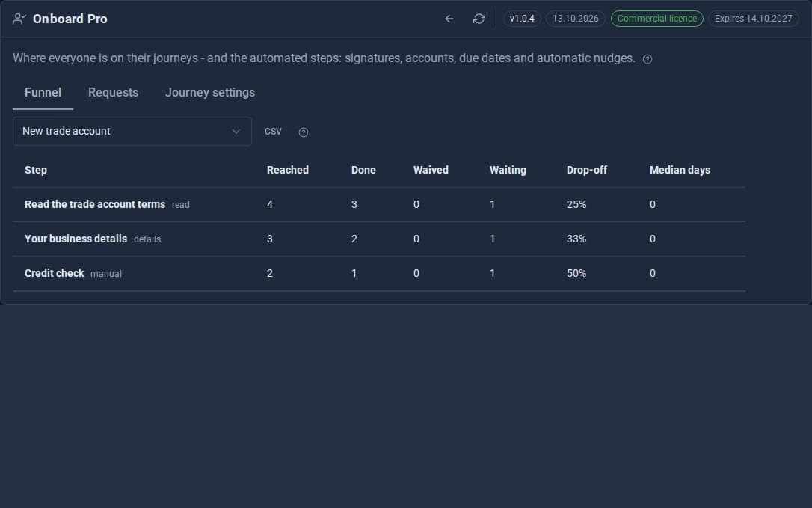Open the Journey settings tab
812x508 pixels.
[x=210, y=92]
